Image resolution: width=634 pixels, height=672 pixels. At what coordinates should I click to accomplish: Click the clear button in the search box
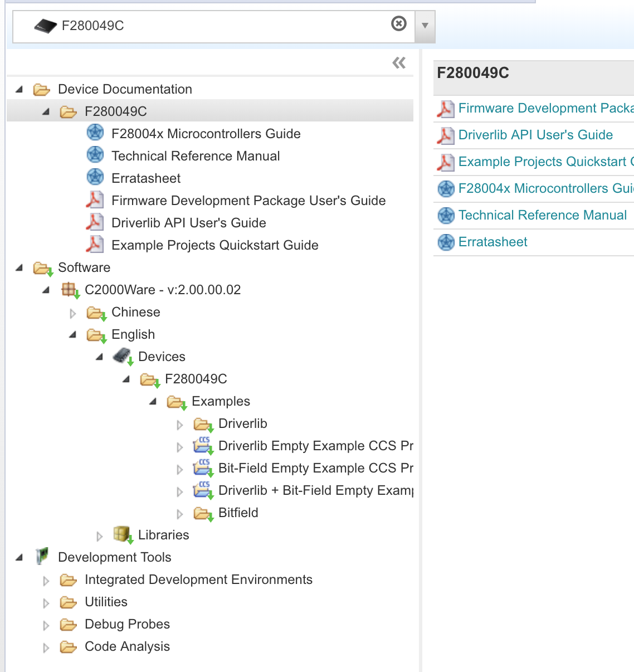pos(398,23)
